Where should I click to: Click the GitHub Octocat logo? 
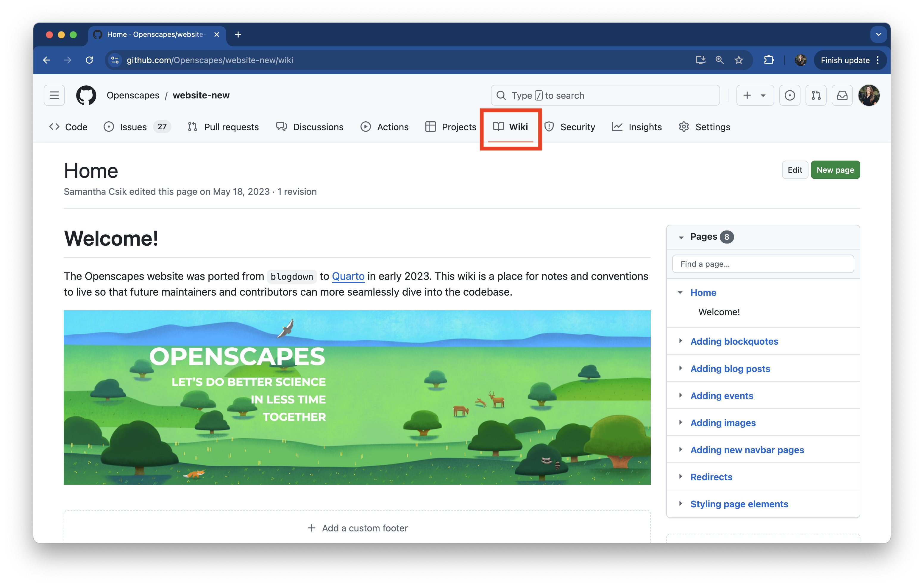[86, 95]
